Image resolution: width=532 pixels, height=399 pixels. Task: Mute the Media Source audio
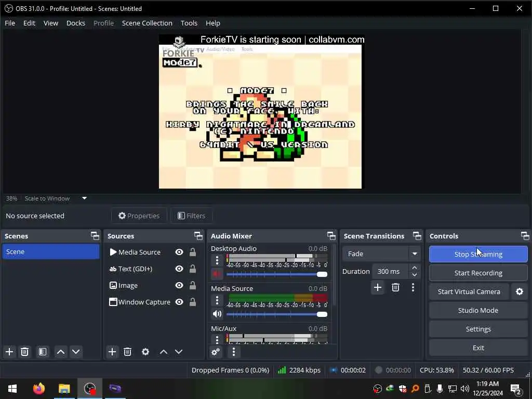pyautogui.click(x=217, y=314)
